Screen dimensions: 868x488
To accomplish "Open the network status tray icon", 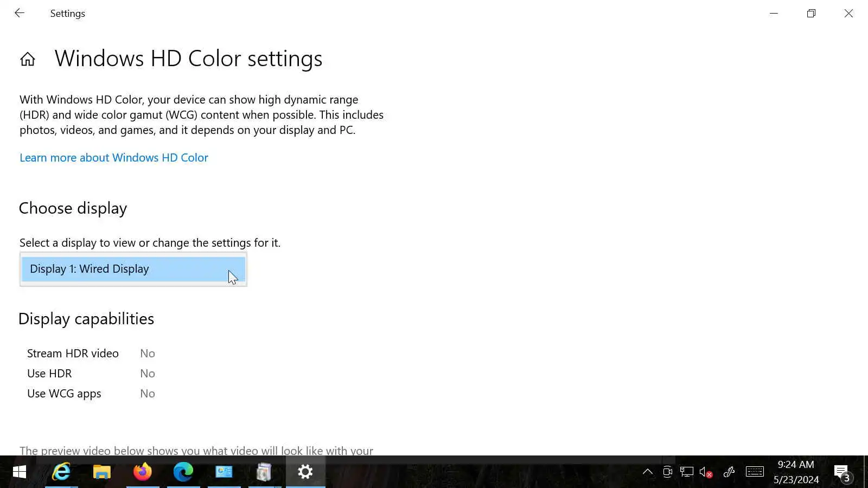I will 687,472.
